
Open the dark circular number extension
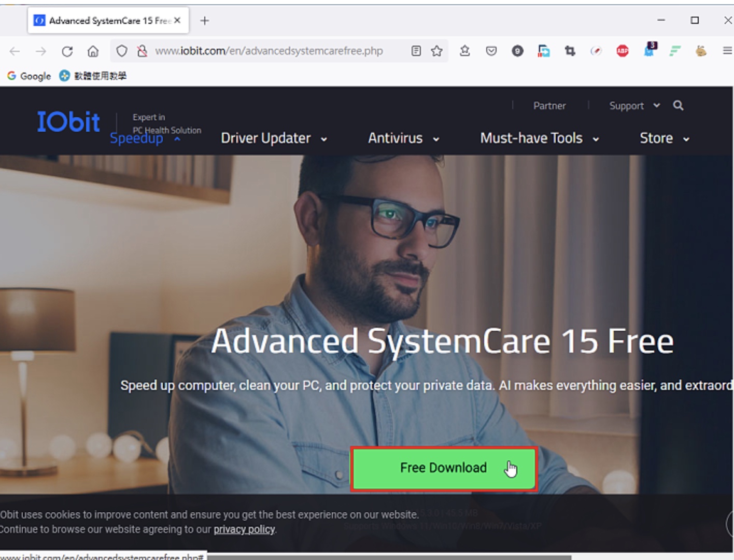[517, 51]
